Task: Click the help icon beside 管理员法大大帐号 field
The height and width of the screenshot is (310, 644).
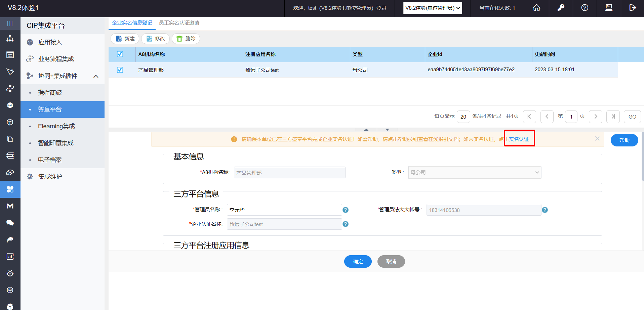Action: tap(545, 210)
